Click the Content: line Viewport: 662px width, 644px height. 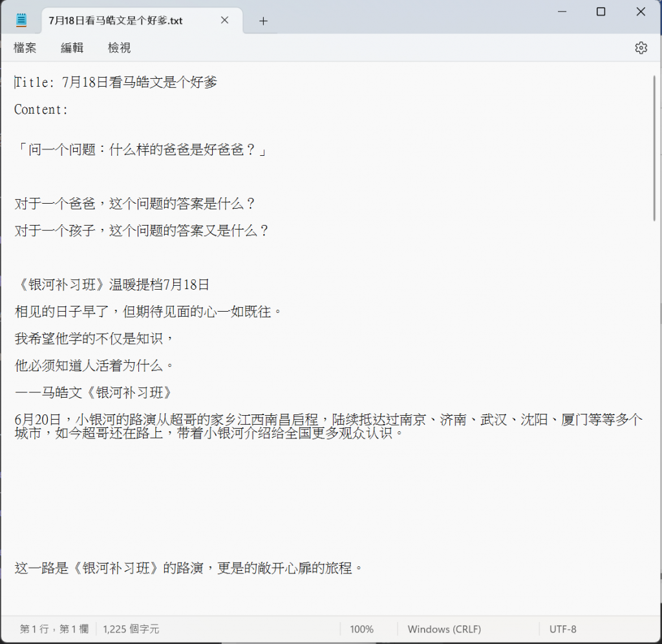click(x=41, y=109)
